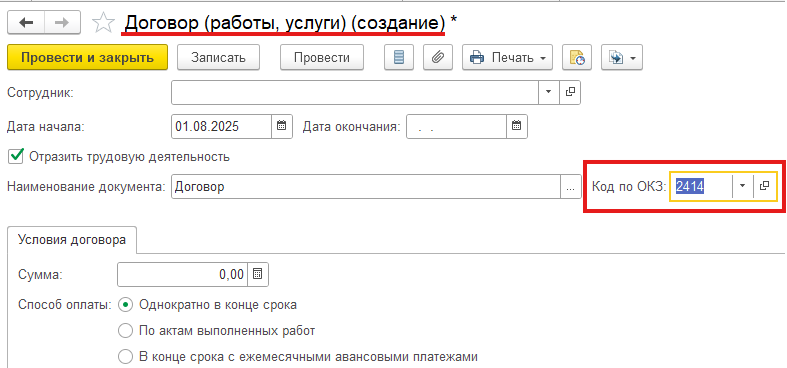Screen dimensions: 787x368
Task: Click the 'Дата начала' date field
Action: (x=221, y=126)
